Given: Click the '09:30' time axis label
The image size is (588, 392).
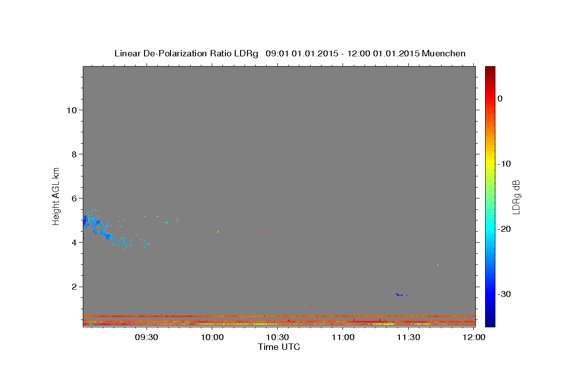Looking at the screenshot, I should (147, 338).
